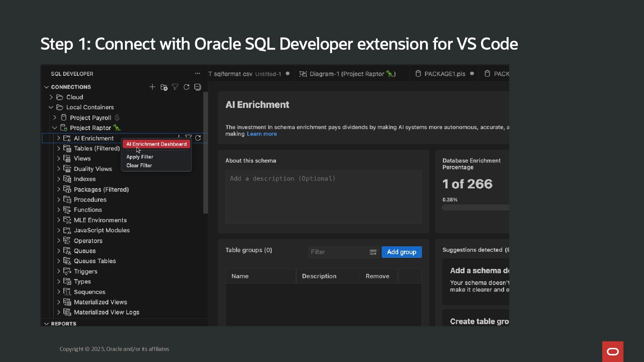Choose Clear Filter from context menu
Image resolution: width=644 pixels, height=362 pixels.
click(139, 166)
